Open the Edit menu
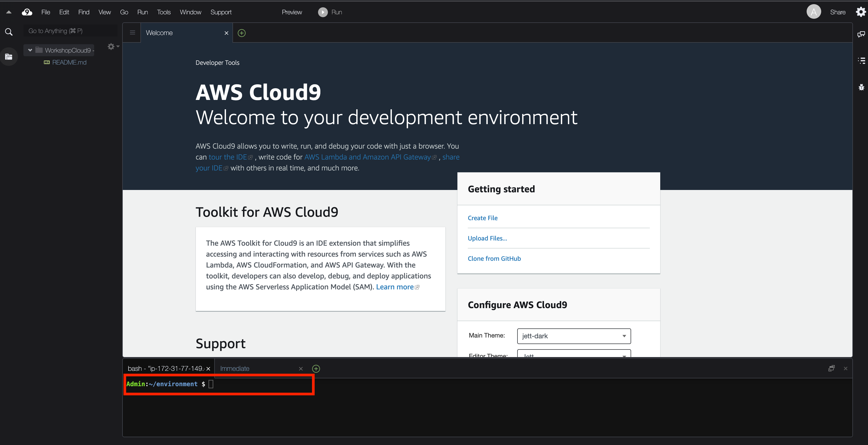868x445 pixels. (x=64, y=12)
